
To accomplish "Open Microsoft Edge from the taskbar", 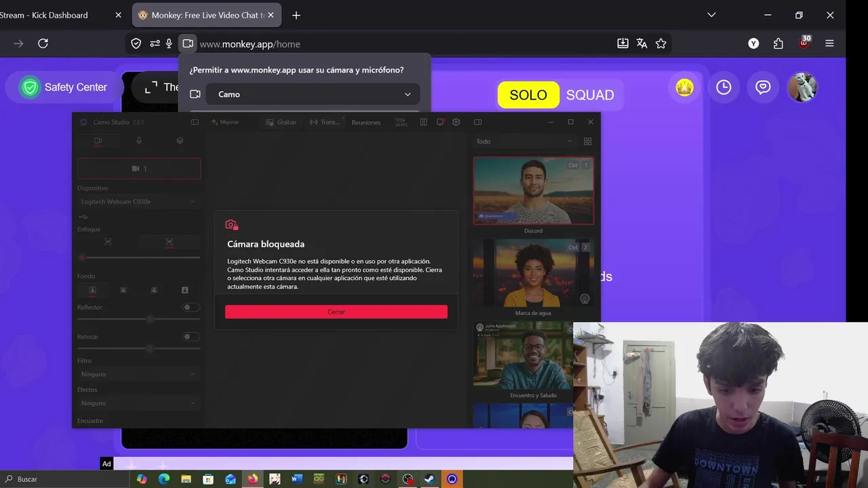I will click(163, 479).
